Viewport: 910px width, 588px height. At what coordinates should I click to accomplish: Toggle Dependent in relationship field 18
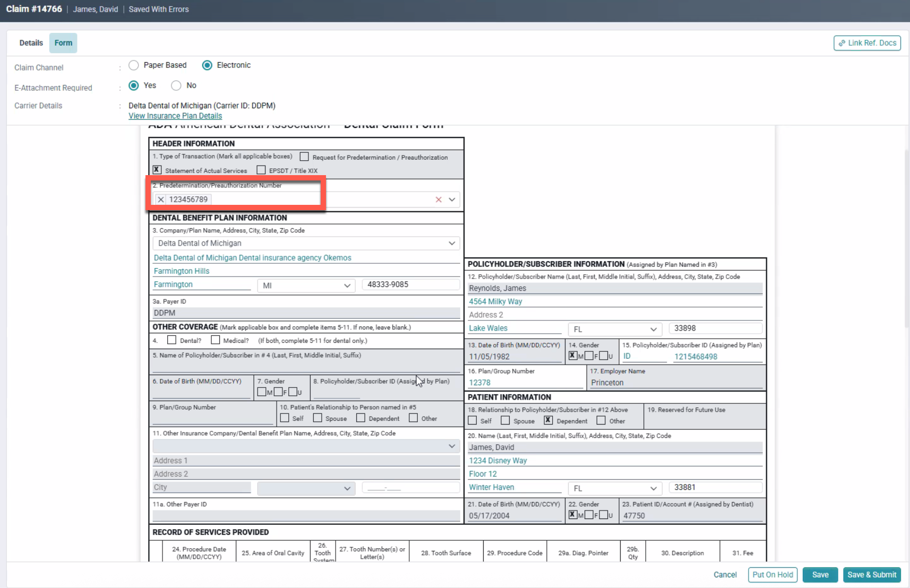coord(548,420)
